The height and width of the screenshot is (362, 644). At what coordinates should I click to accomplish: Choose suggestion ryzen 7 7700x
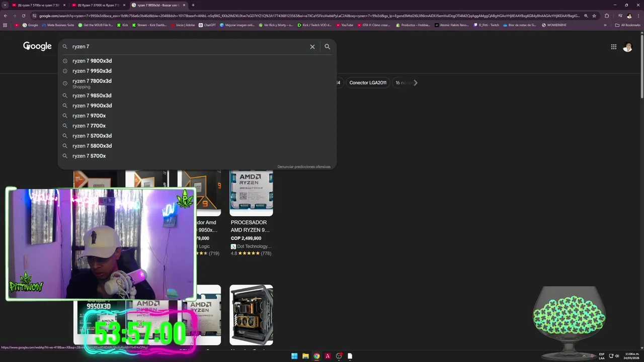click(x=197, y=126)
